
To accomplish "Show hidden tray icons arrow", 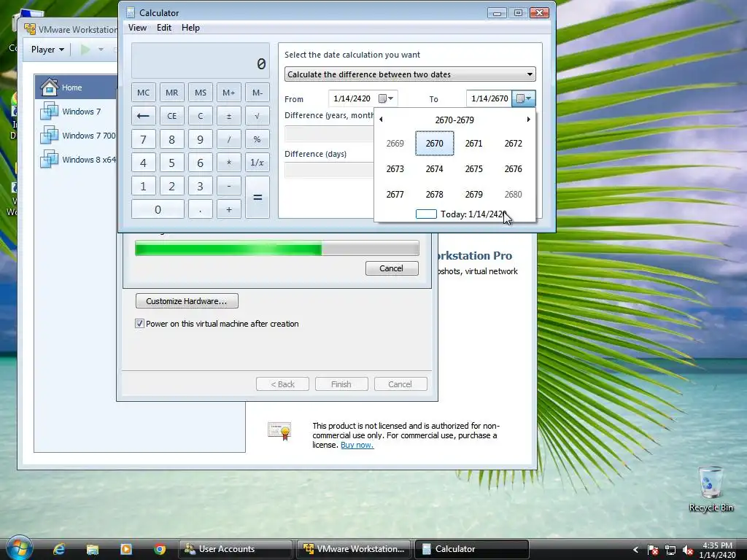I will click(635, 550).
